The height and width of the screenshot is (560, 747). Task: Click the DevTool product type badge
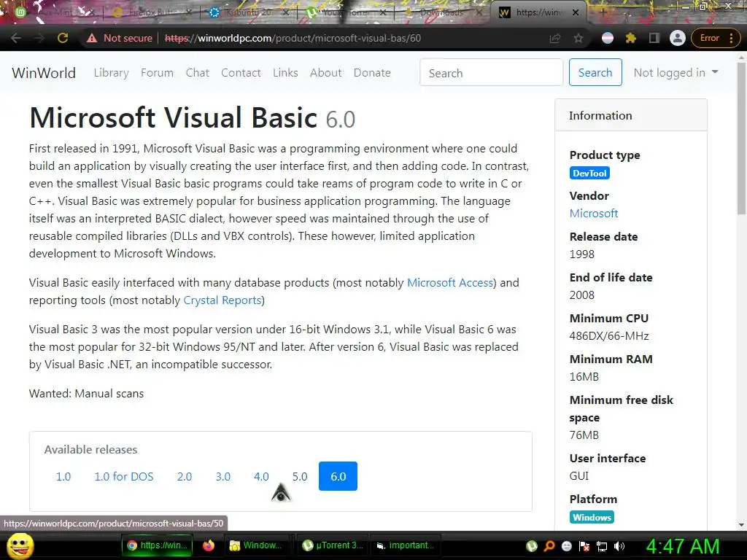(589, 174)
